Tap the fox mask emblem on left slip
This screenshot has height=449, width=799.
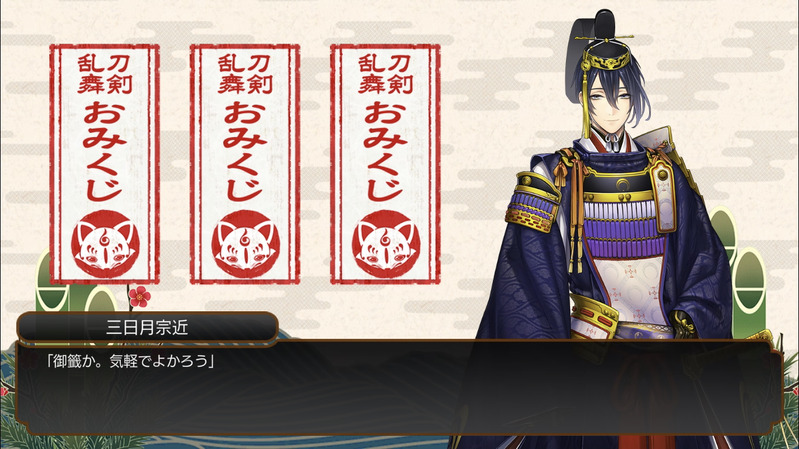(x=105, y=244)
